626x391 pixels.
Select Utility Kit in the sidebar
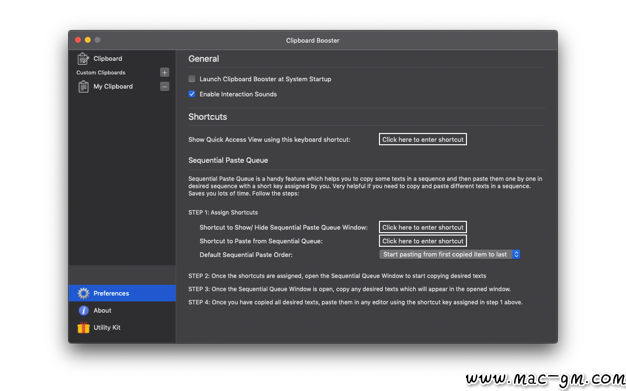pos(122,328)
